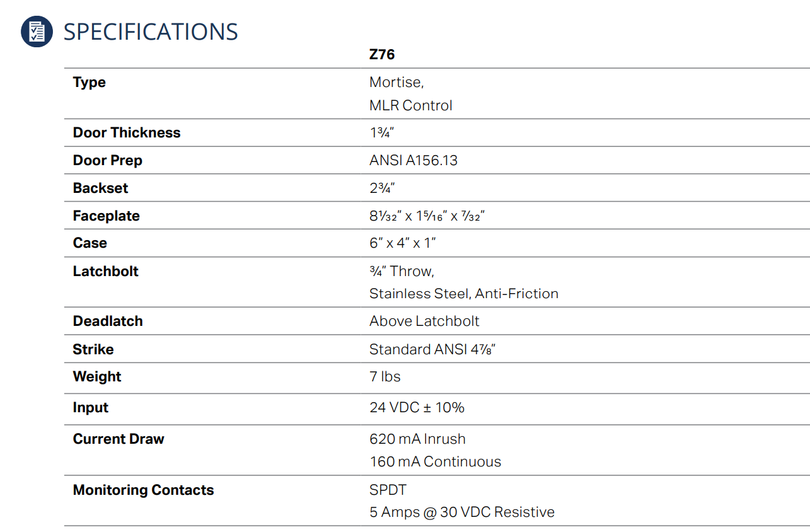This screenshot has height=532, width=810.
Task: Select the Faceplate dimensions value
Action: click(427, 216)
